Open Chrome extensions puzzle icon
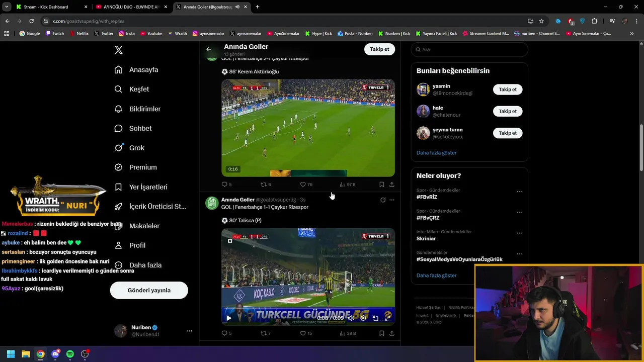 click(595, 21)
